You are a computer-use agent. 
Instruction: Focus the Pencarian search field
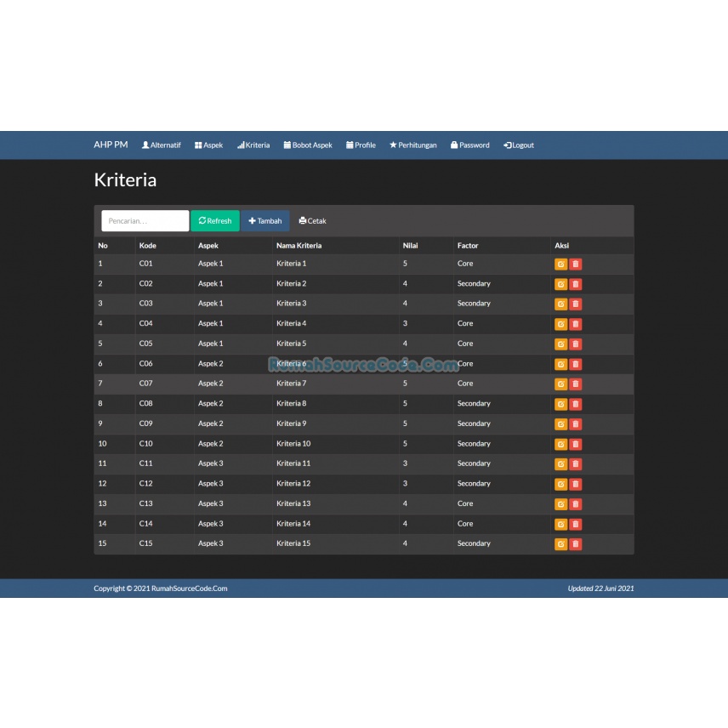(x=145, y=221)
